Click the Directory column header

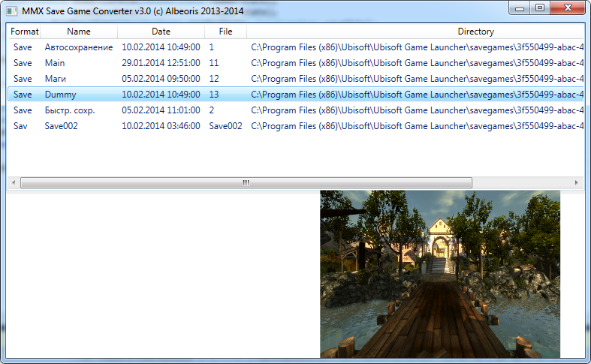(x=415, y=32)
